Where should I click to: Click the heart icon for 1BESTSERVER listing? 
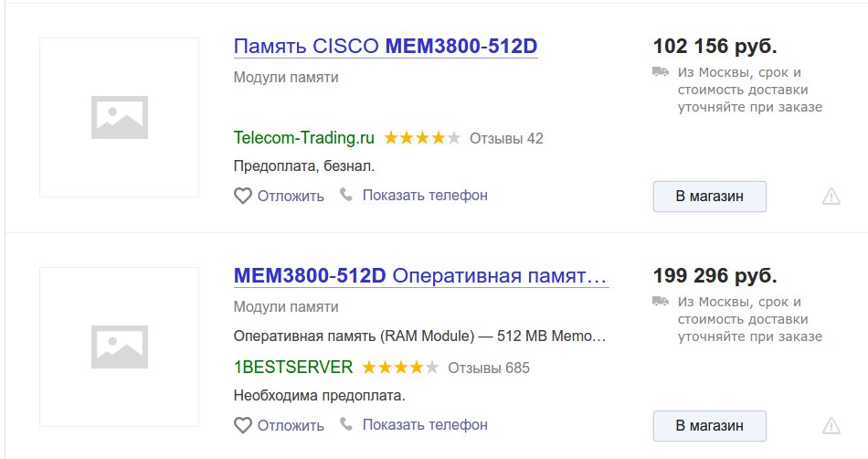pos(242,425)
